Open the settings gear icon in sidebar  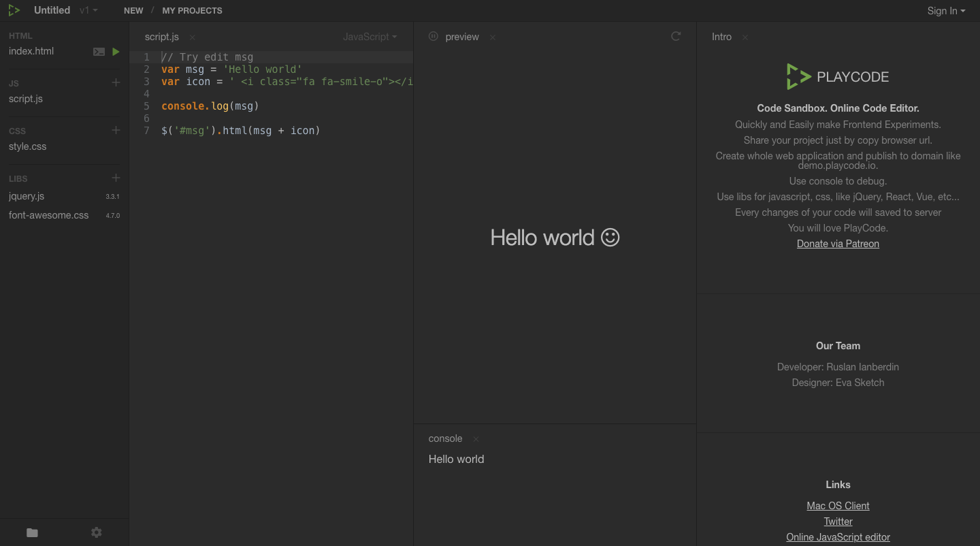(97, 532)
